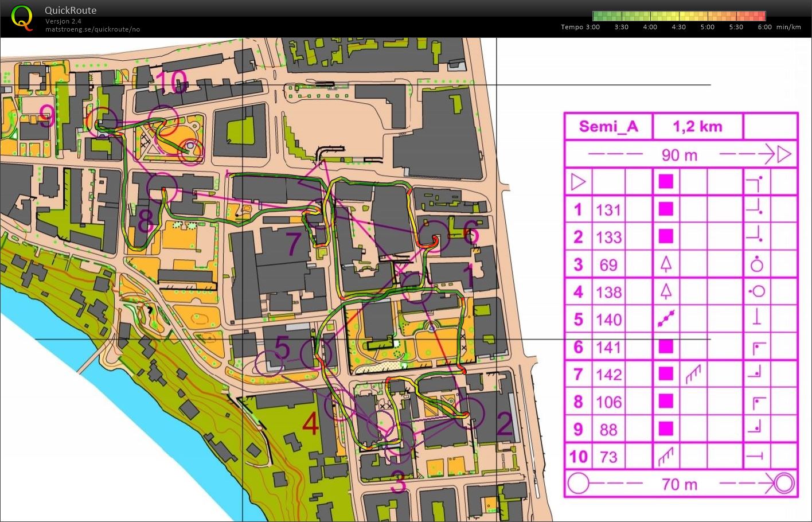Click control code 133 cell
Image resolution: width=812 pixels, height=522 pixels.
(x=608, y=236)
